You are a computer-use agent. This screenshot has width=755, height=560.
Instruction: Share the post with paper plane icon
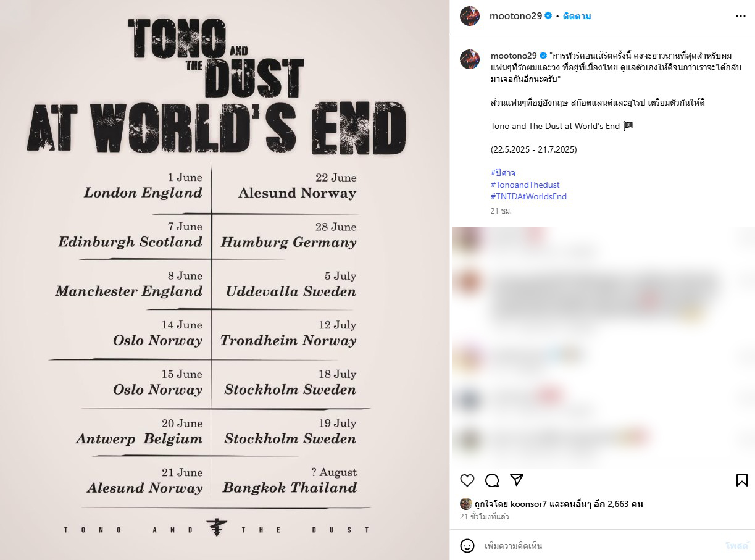pyautogui.click(x=517, y=480)
